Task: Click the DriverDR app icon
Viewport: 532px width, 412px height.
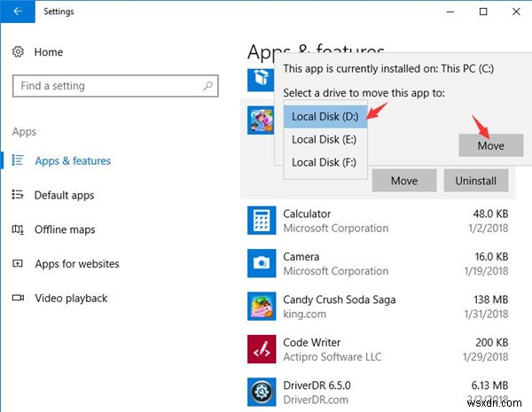Action: pyautogui.click(x=262, y=392)
